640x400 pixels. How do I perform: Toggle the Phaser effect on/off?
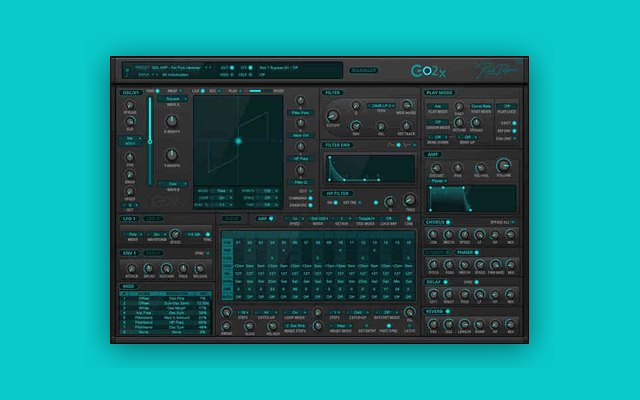point(476,253)
